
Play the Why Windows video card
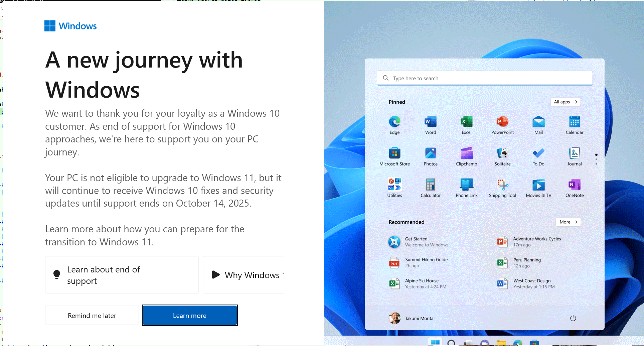coord(243,275)
